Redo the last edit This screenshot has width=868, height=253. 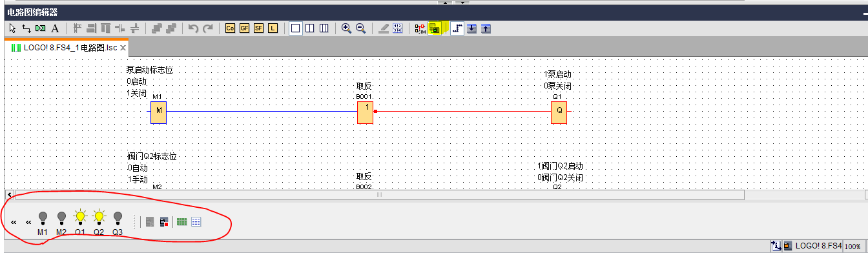[207, 28]
